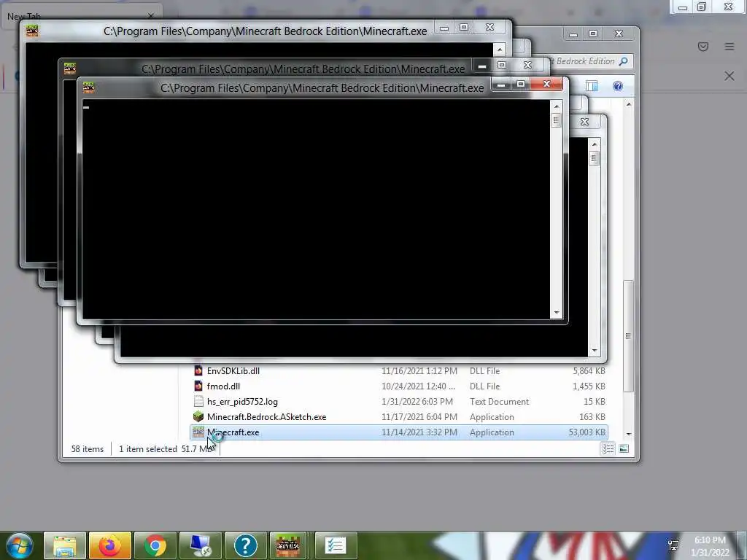Select the Minecraft.exe file row

pos(399,432)
